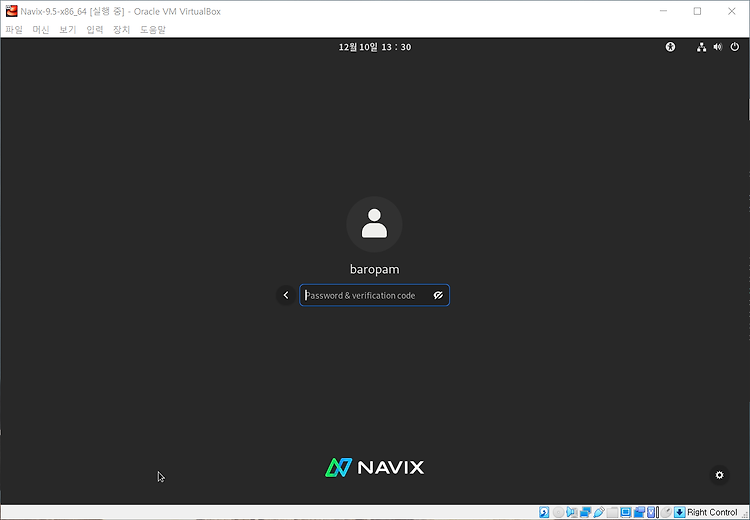The image size is (750, 520).
Task: Open the 장치 menu
Action: point(121,30)
